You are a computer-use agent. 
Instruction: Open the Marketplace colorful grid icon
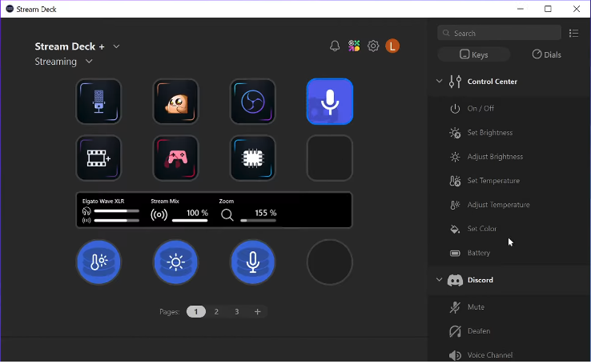(354, 46)
